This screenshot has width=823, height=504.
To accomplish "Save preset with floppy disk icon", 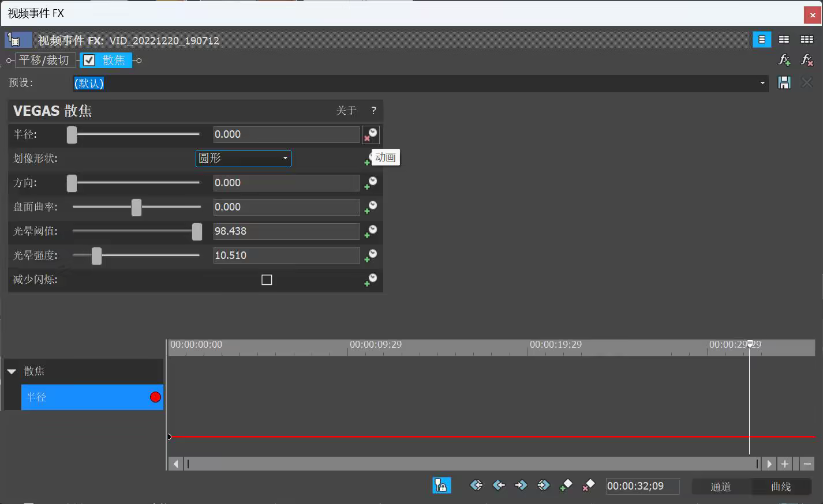I will 784,83.
